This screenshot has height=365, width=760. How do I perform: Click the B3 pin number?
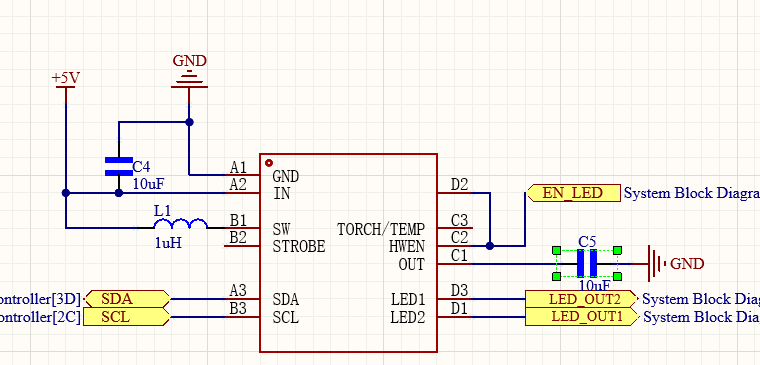[238, 309]
